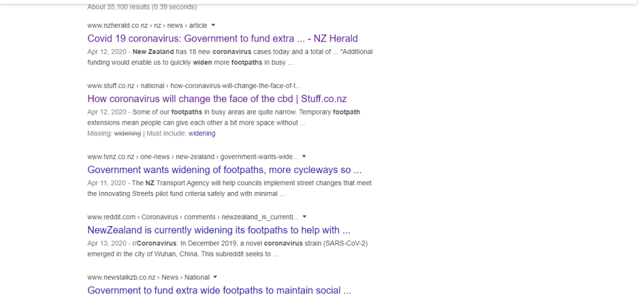Open 'Government to fund extra wide footpaths' result
The width and height of the screenshot is (644, 301).
(219, 290)
